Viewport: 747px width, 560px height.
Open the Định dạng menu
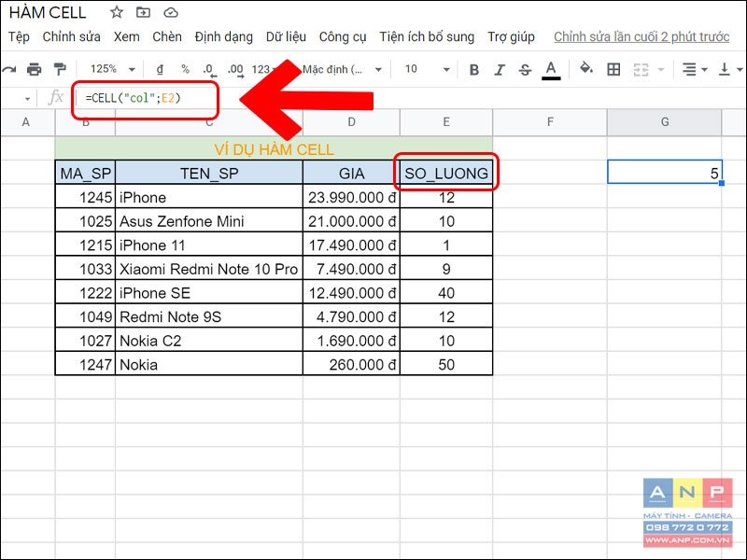(224, 36)
